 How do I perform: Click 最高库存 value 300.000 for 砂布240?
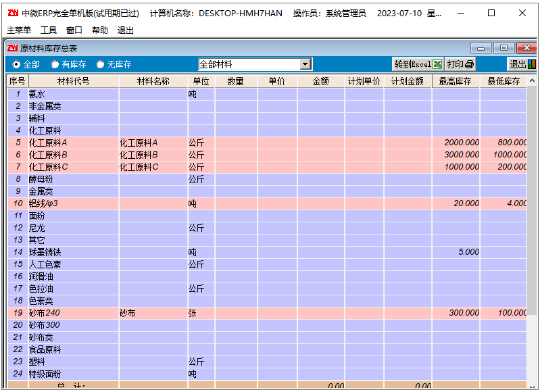464,313
